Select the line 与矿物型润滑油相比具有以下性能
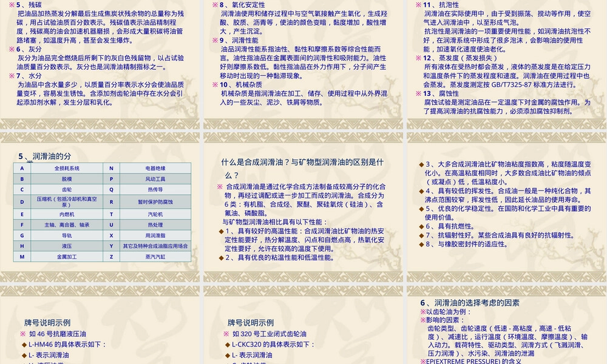The width and height of the screenshot is (607, 364). click(x=275, y=222)
